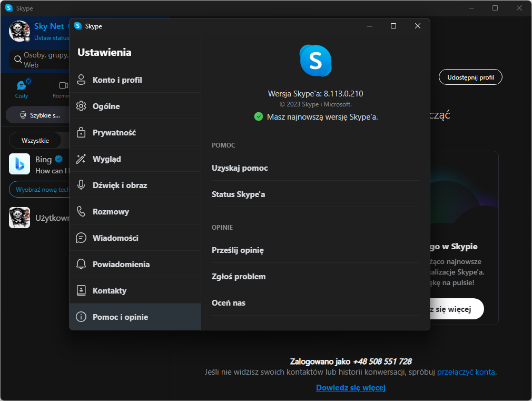Image resolution: width=532 pixels, height=401 pixels.
Task: Maximize the Skype settings window
Action: (x=393, y=26)
